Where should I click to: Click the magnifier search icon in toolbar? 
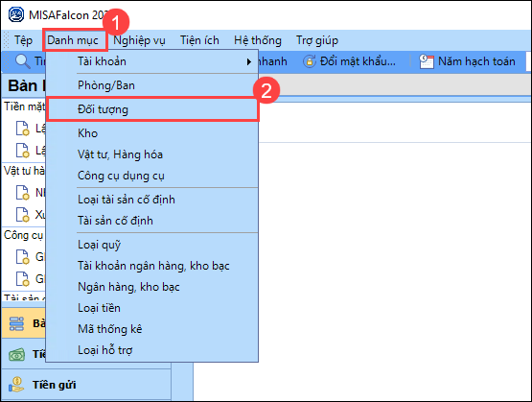[x=23, y=61]
